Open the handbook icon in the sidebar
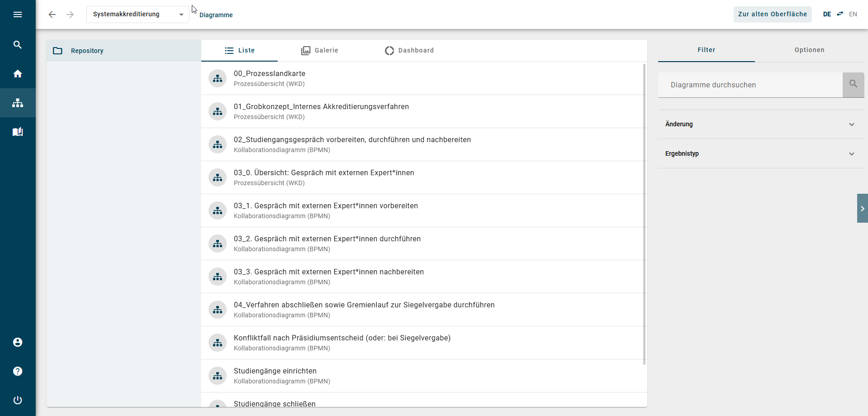Screen dimensions: 868x416 (18, 132)
